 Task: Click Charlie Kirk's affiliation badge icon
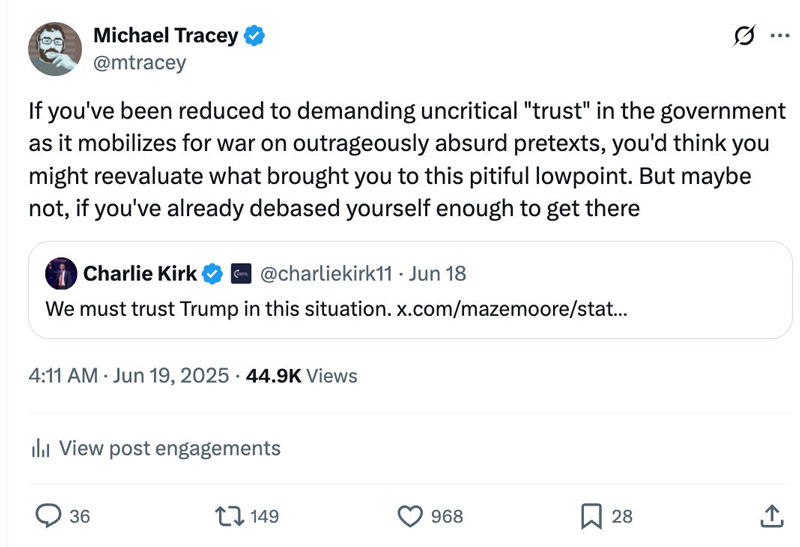coord(240,273)
